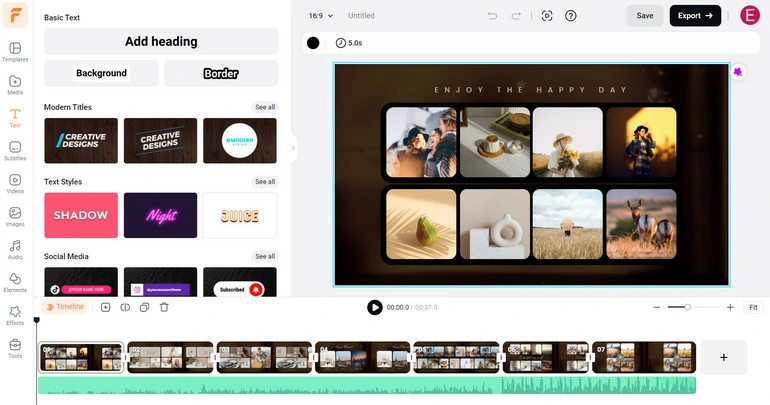Click the Add heading button
The height and width of the screenshot is (405, 770).
click(x=161, y=41)
